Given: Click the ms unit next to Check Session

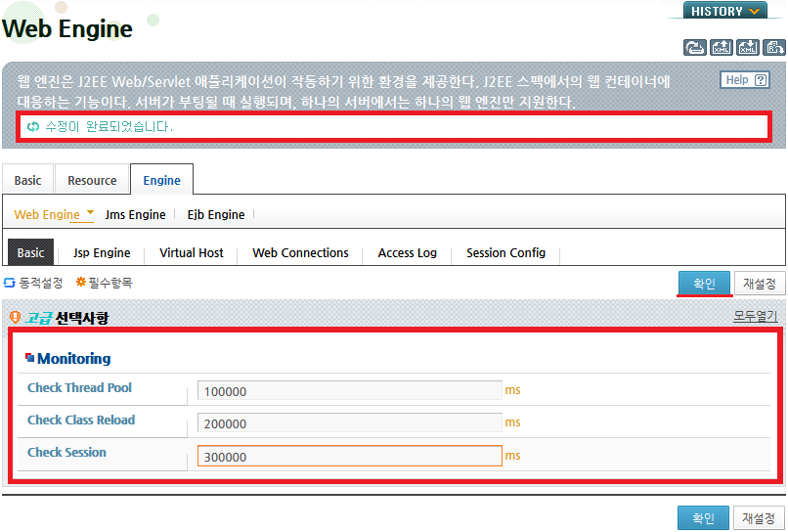Looking at the screenshot, I should (512, 456).
